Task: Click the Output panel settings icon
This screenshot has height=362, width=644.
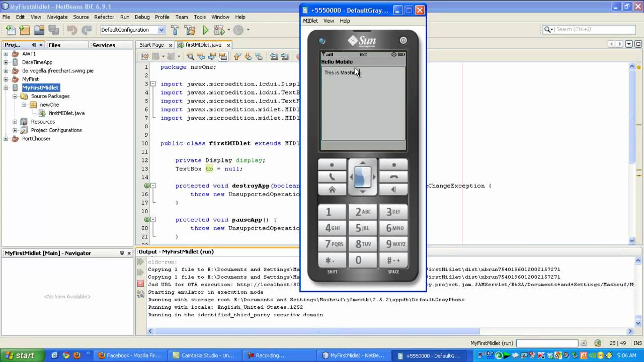Action: click(x=140, y=294)
